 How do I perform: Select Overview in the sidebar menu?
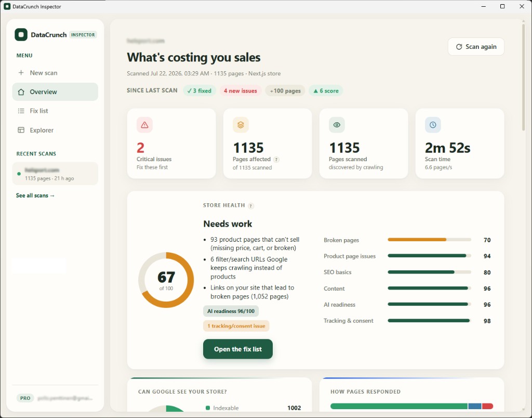55,92
